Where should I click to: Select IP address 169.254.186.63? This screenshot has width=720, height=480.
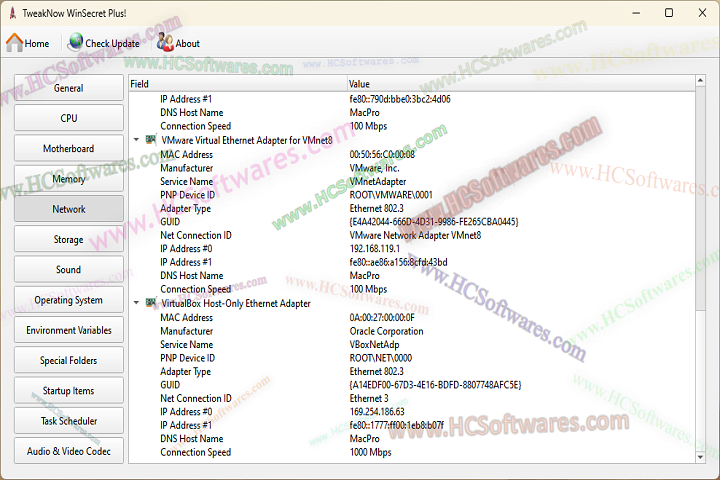pyautogui.click(x=377, y=412)
